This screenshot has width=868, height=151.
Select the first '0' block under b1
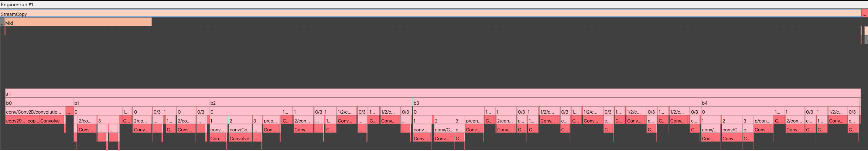tap(98, 111)
